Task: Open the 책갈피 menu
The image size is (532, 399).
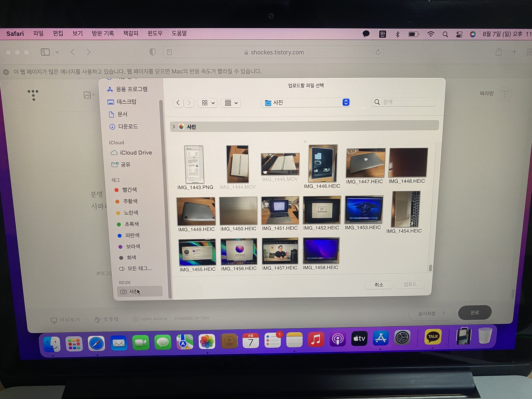Action: click(131, 33)
